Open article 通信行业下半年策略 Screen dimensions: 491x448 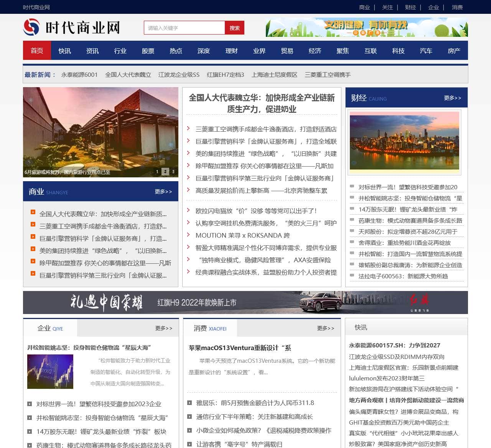coord(254,417)
